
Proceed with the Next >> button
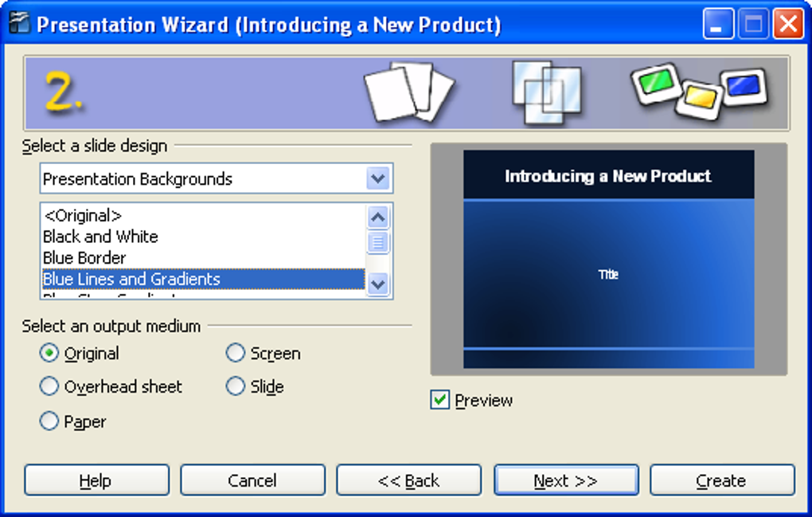click(566, 480)
